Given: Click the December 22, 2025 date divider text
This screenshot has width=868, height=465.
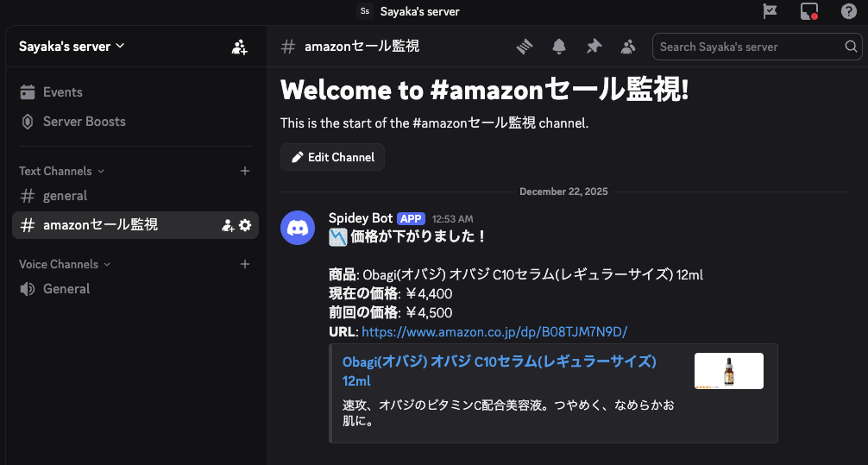Looking at the screenshot, I should coord(563,192).
